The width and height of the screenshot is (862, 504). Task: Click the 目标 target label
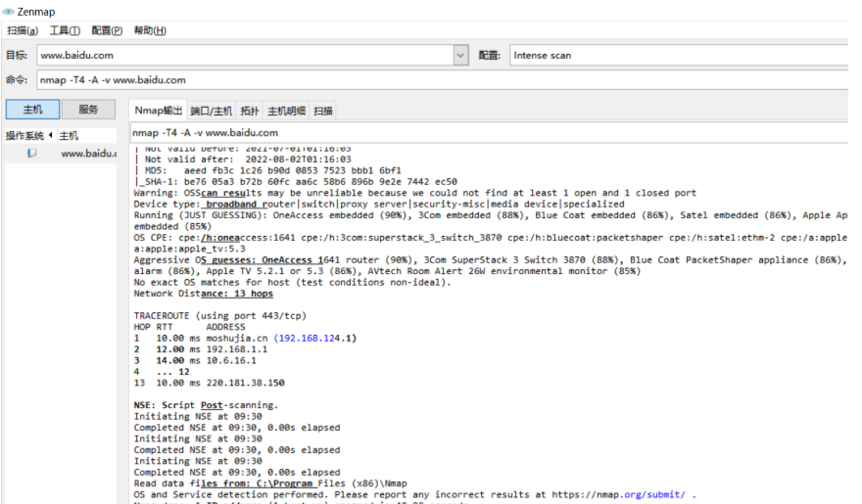17,56
